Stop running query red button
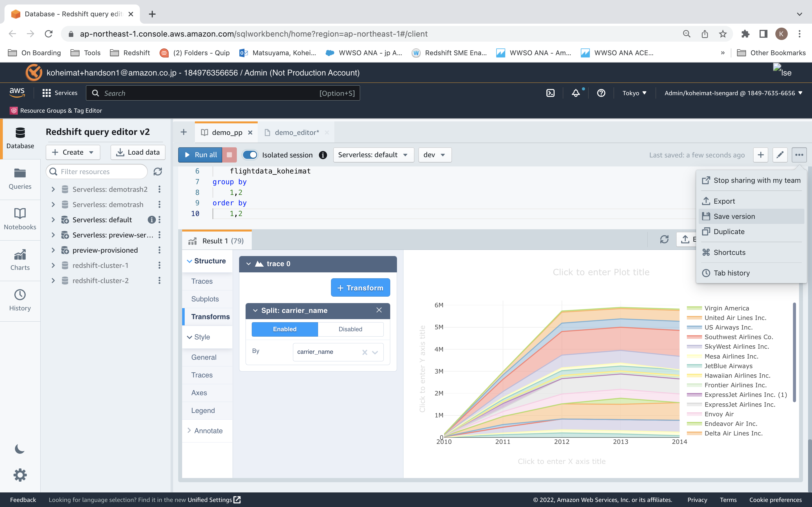The height and width of the screenshot is (507, 812). 230,155
